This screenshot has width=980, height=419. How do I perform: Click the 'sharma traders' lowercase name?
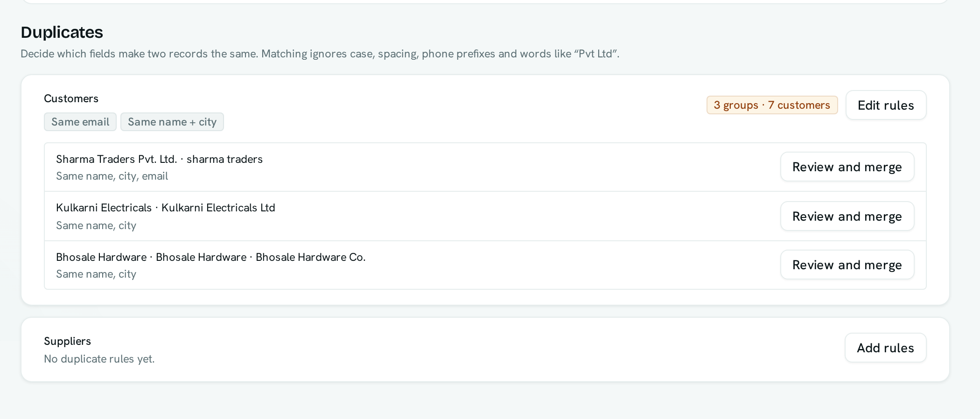(x=224, y=159)
